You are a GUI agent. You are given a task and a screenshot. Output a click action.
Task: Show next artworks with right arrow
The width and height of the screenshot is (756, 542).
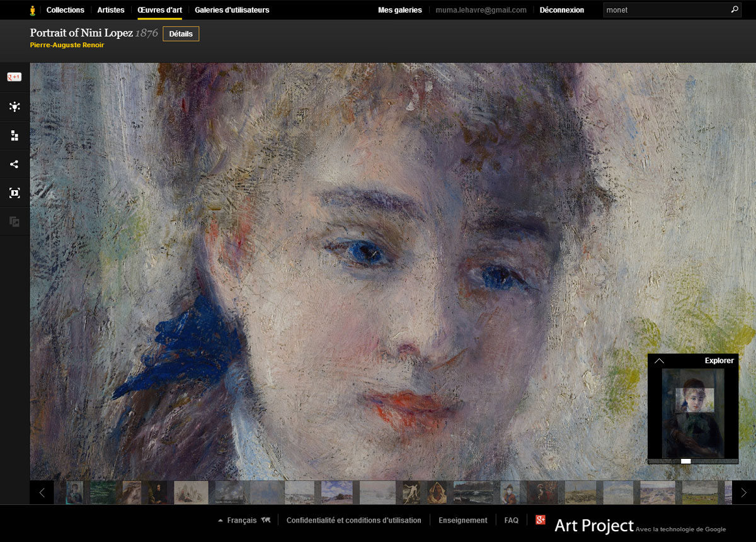[744, 492]
